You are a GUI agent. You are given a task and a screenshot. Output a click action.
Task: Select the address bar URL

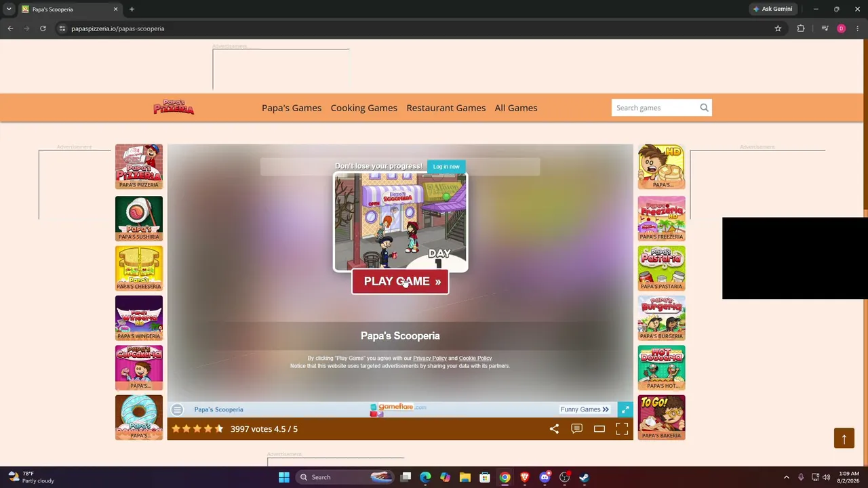coord(118,28)
